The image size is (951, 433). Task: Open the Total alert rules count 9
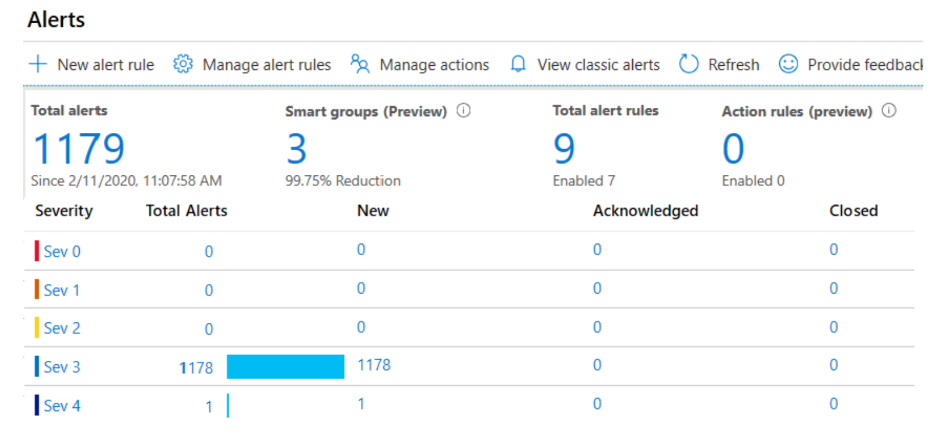point(564,150)
